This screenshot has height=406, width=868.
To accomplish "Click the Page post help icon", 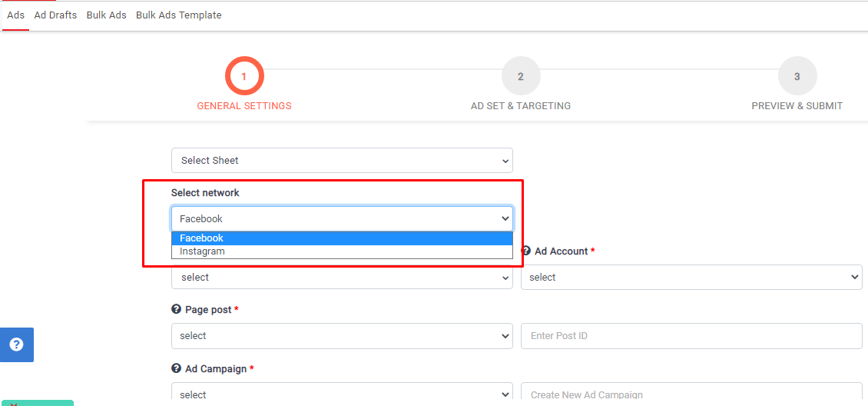I will pyautogui.click(x=176, y=310).
